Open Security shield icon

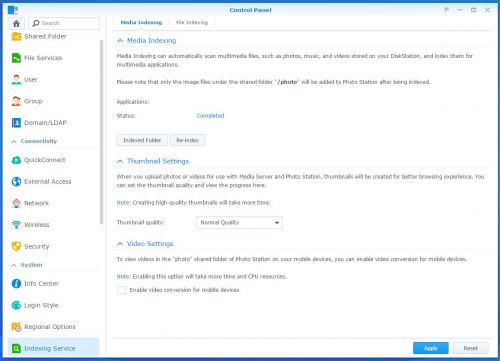pos(16,246)
